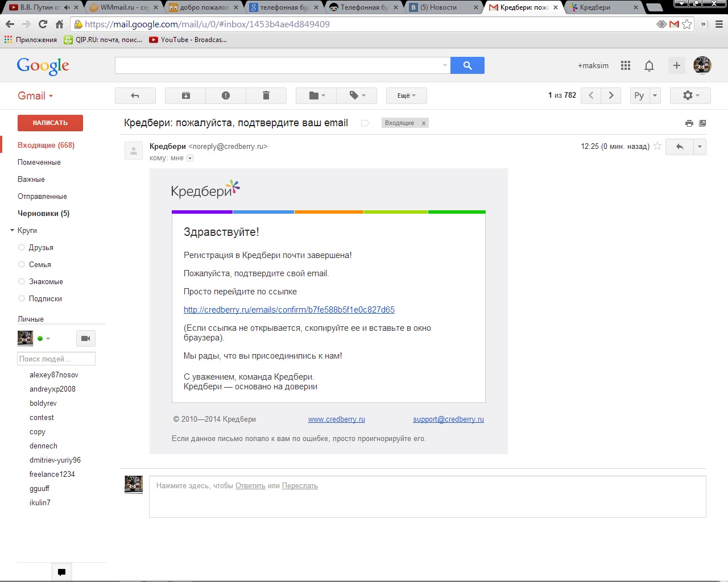The image size is (728, 582).
Task: Open the Ещё more actions menu
Action: [407, 95]
